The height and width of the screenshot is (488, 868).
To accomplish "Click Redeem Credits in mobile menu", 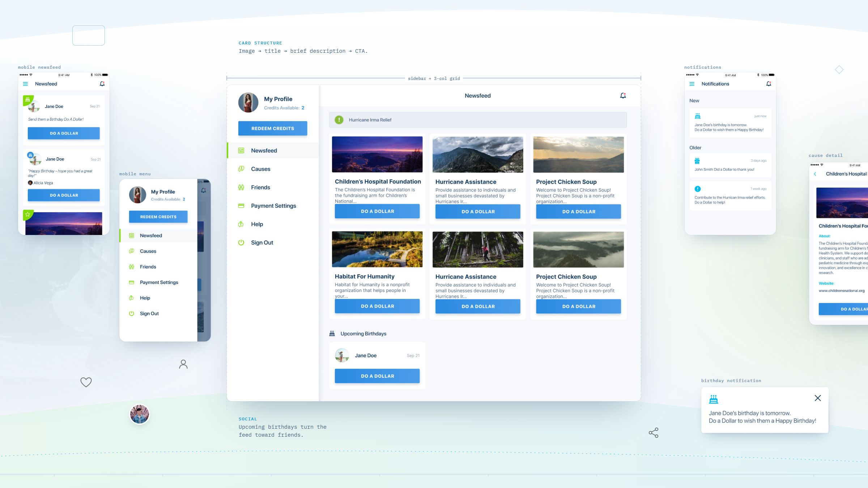I will 158,217.
